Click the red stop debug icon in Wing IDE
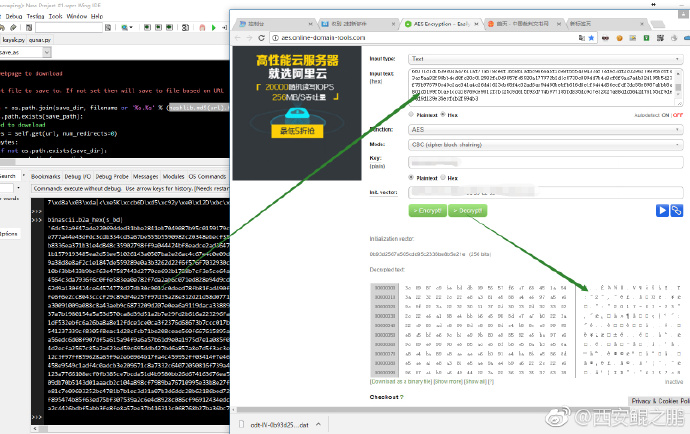Image resolution: width=690 pixels, height=434 pixels. (202, 27)
